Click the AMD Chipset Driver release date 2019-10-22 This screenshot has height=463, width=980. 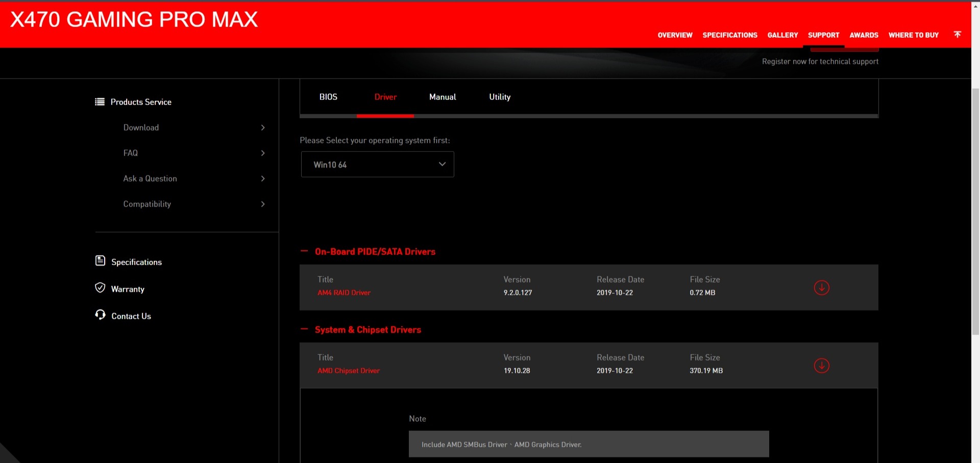pos(615,371)
